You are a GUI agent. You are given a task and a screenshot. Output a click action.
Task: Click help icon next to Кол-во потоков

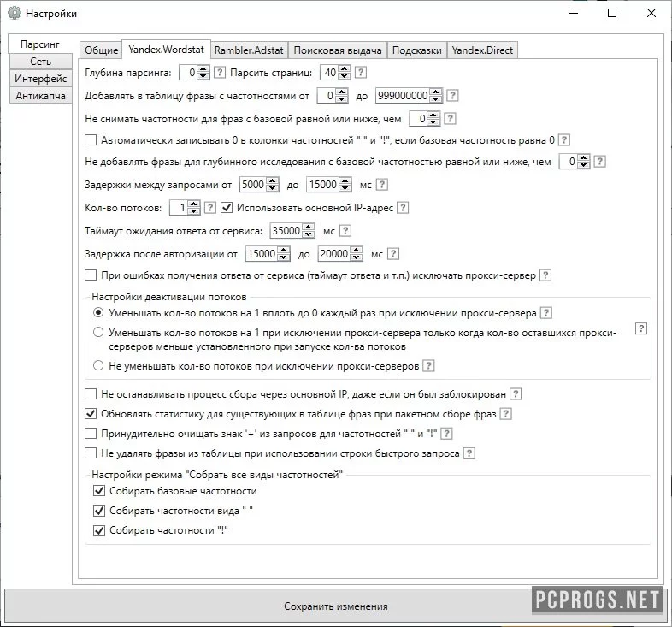[209, 208]
